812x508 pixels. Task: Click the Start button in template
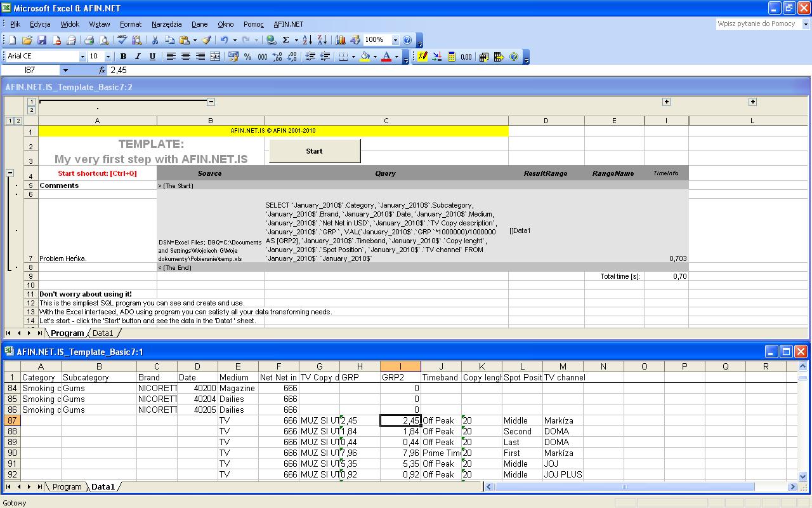click(315, 151)
